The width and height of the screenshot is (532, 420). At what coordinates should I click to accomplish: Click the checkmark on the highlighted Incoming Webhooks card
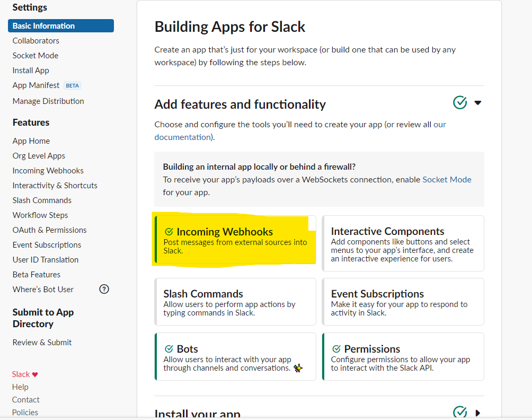pyautogui.click(x=169, y=231)
